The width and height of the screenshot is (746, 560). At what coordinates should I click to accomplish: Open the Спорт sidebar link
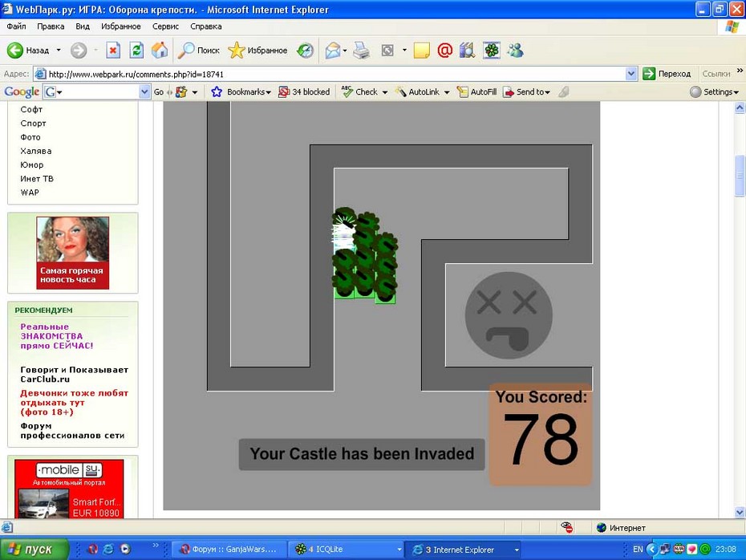[x=34, y=124]
